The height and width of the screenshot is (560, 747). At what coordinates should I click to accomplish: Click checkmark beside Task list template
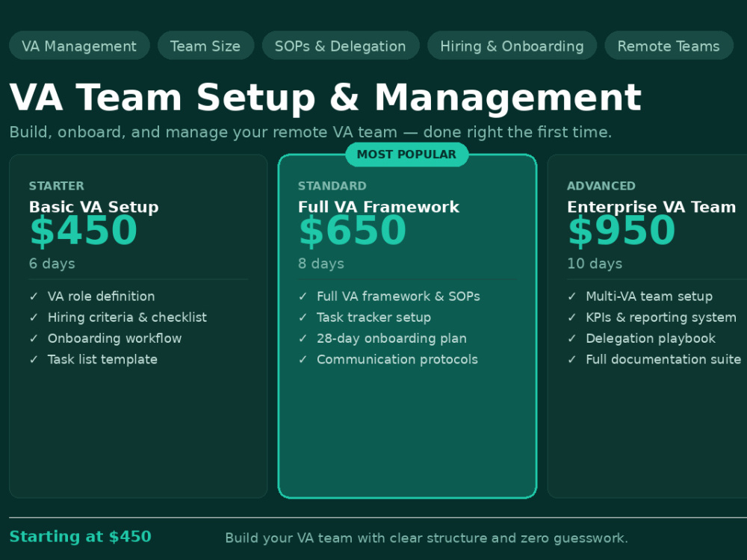click(34, 359)
